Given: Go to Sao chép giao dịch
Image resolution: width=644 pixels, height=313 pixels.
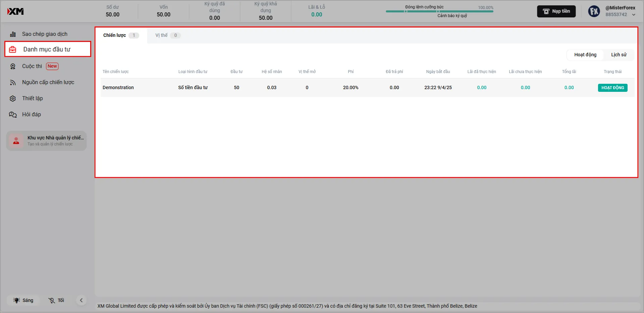Looking at the screenshot, I should pyautogui.click(x=45, y=34).
